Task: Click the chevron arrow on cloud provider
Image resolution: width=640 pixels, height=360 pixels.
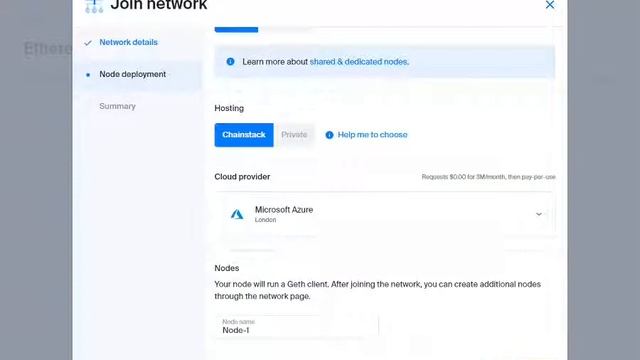Action: point(539,214)
